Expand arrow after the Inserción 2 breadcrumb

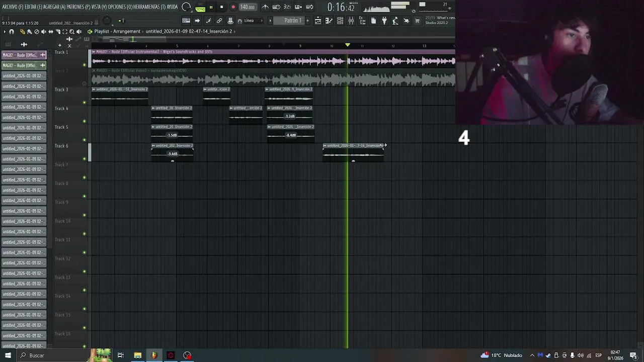click(x=235, y=31)
